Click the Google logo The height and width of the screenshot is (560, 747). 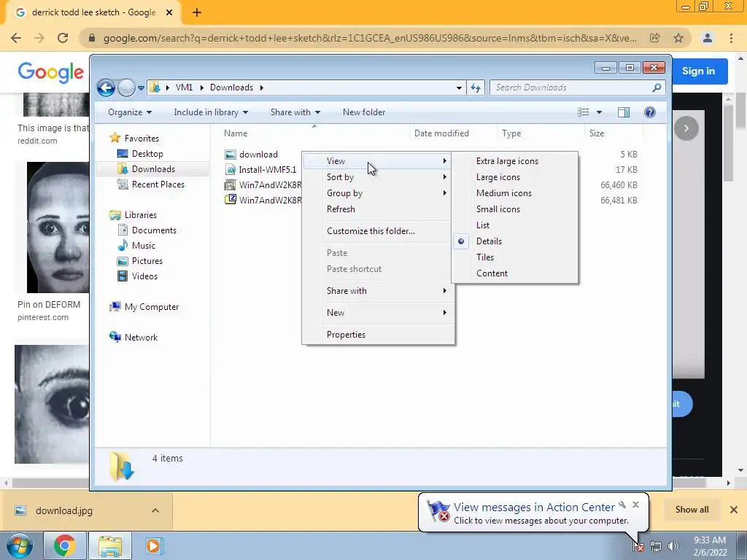coord(51,72)
